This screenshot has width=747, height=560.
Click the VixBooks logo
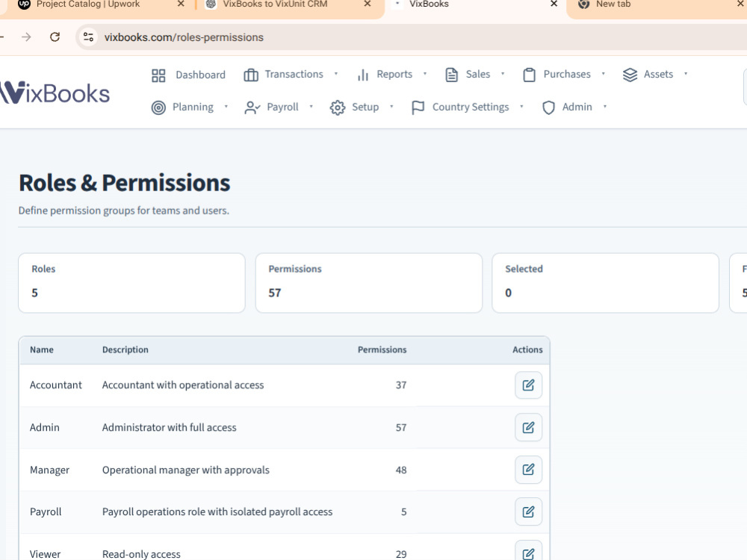55,93
